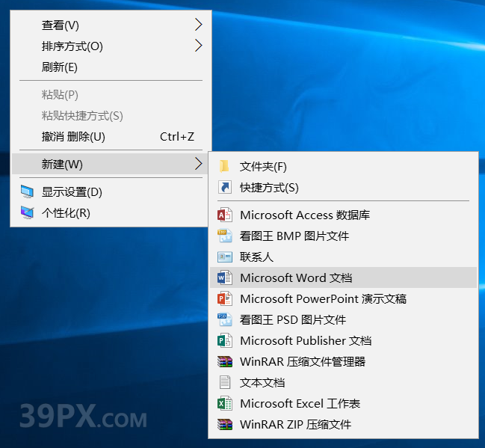
Task: Click the PSD image file icon
Action: (x=225, y=319)
